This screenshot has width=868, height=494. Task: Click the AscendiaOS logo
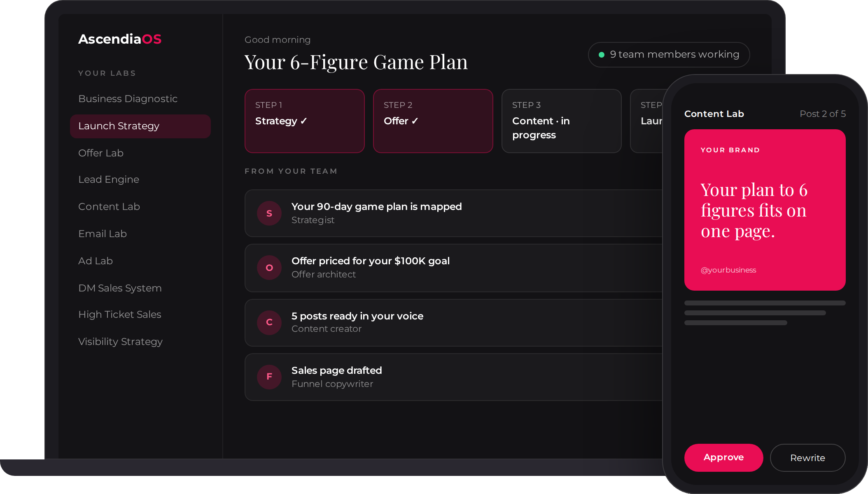tap(120, 39)
